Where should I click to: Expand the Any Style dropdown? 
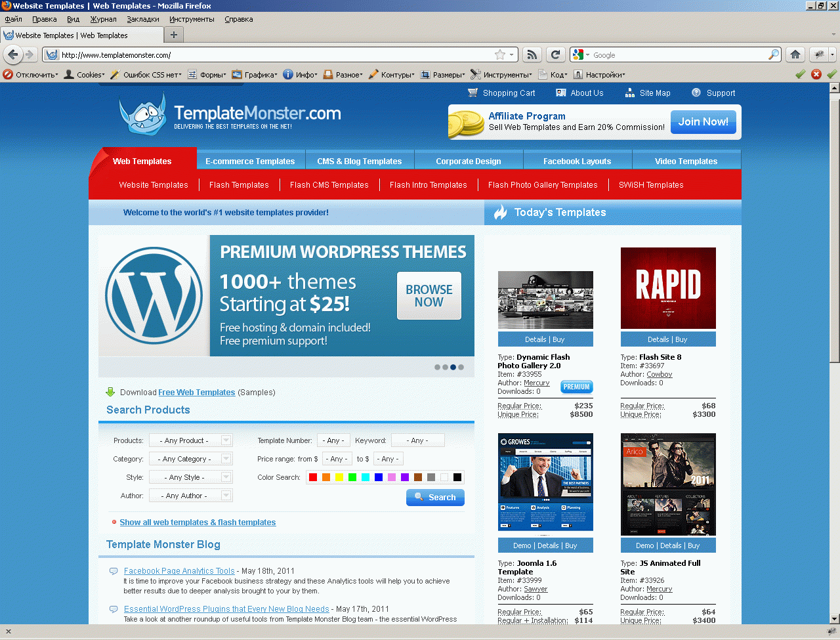click(x=190, y=477)
